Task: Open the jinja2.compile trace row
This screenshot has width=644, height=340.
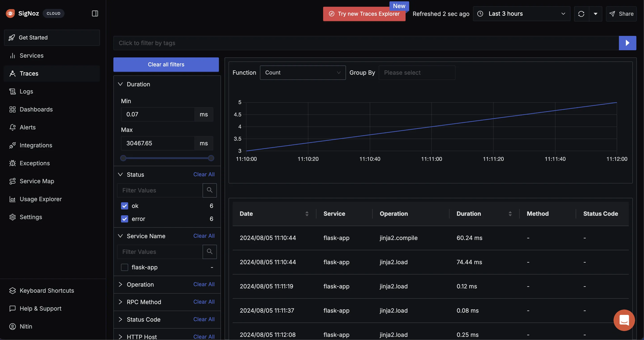Action: [x=430, y=238]
